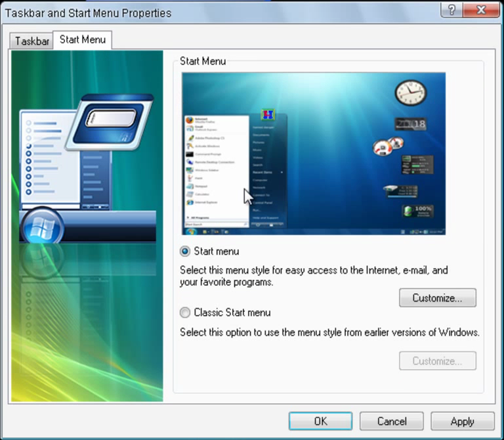Click the Windows orb in the side illustration
This screenshot has width=504, height=440.
pyautogui.click(x=42, y=226)
